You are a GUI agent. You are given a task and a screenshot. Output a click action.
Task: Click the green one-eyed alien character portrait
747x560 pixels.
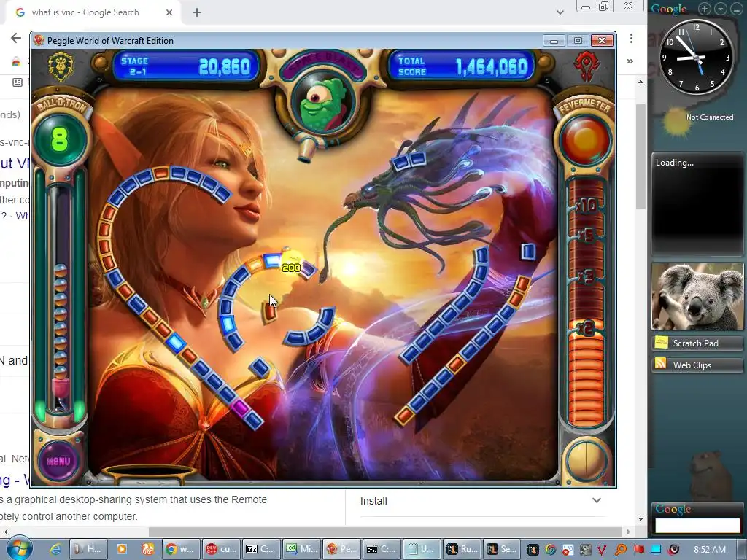tap(323, 105)
